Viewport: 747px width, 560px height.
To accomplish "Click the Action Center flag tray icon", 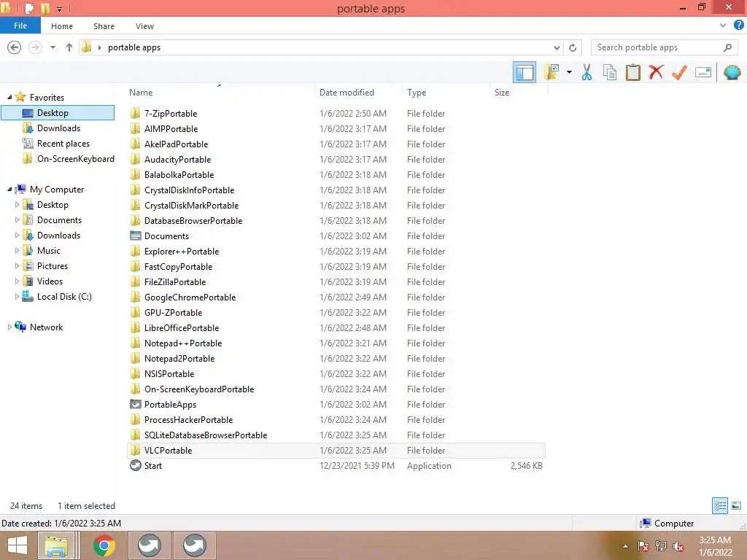I will tap(643, 546).
